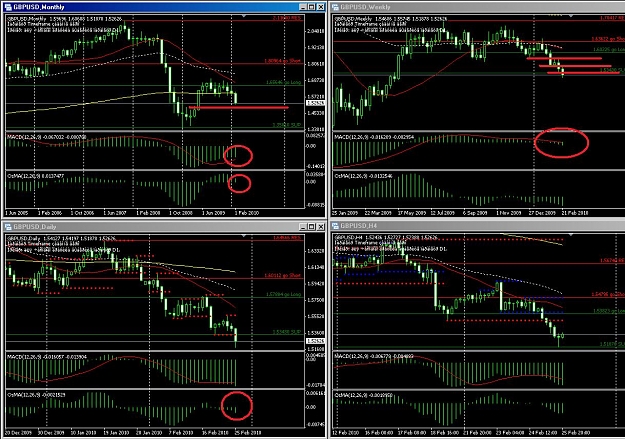Minimize the GBPUSD,Monthly chart window

(x=303, y=7)
